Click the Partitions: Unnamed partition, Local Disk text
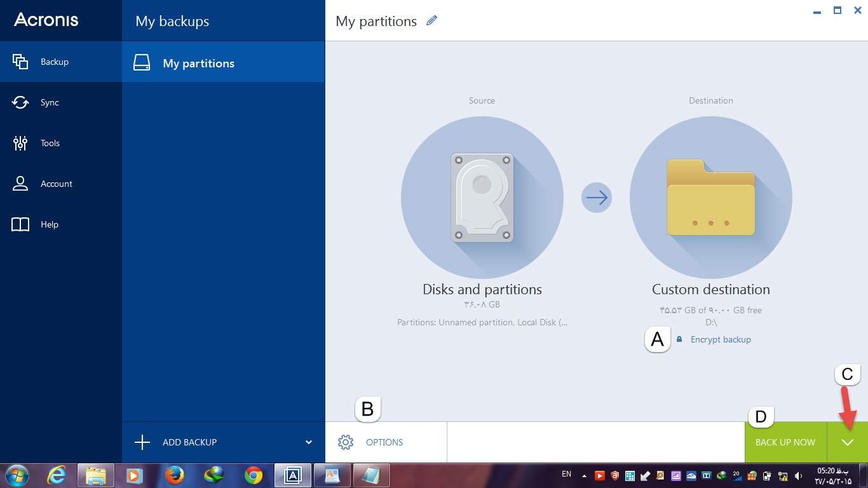868x488 pixels. tap(482, 322)
